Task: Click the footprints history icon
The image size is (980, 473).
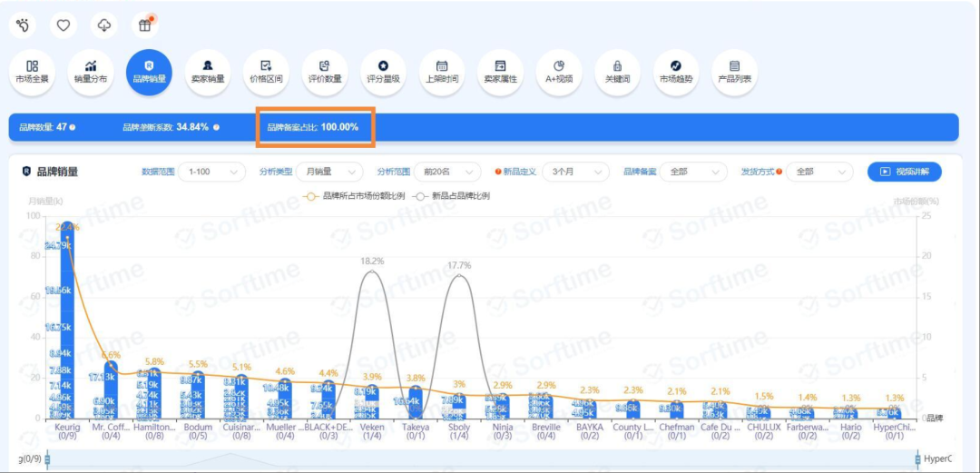Action: point(23,25)
